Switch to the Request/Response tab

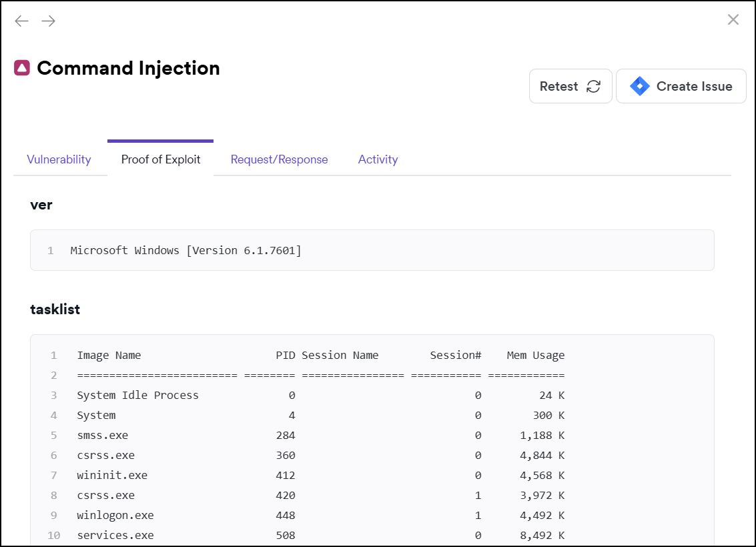point(279,159)
